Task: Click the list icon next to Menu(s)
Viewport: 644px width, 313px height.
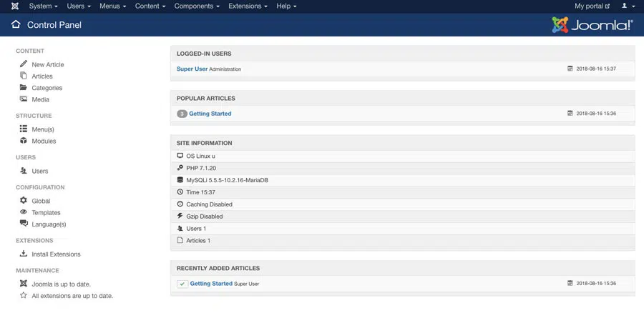Action: tap(24, 129)
